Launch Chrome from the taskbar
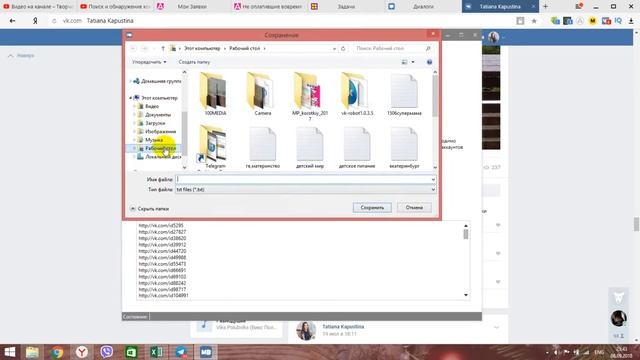This screenshot has height=360, width=640. point(57,352)
